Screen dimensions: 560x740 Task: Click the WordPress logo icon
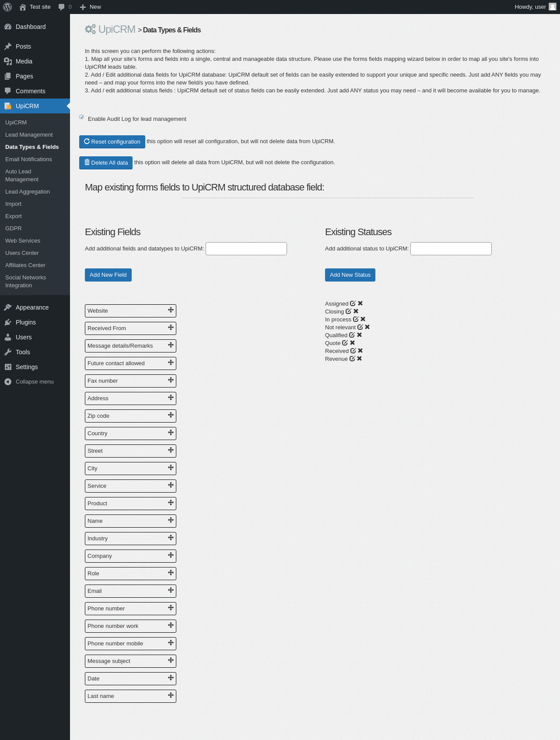coord(7,7)
